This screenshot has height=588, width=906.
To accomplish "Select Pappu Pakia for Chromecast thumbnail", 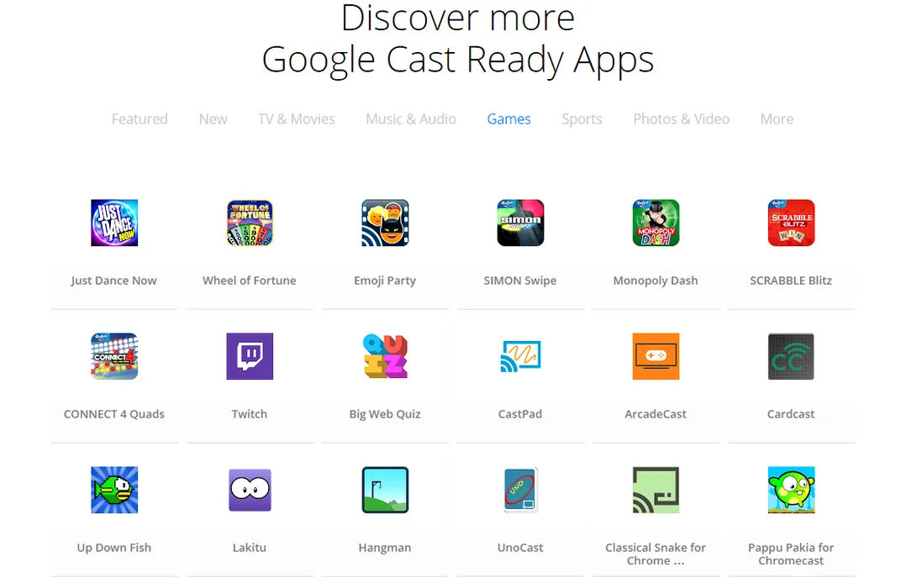I will pos(791,490).
